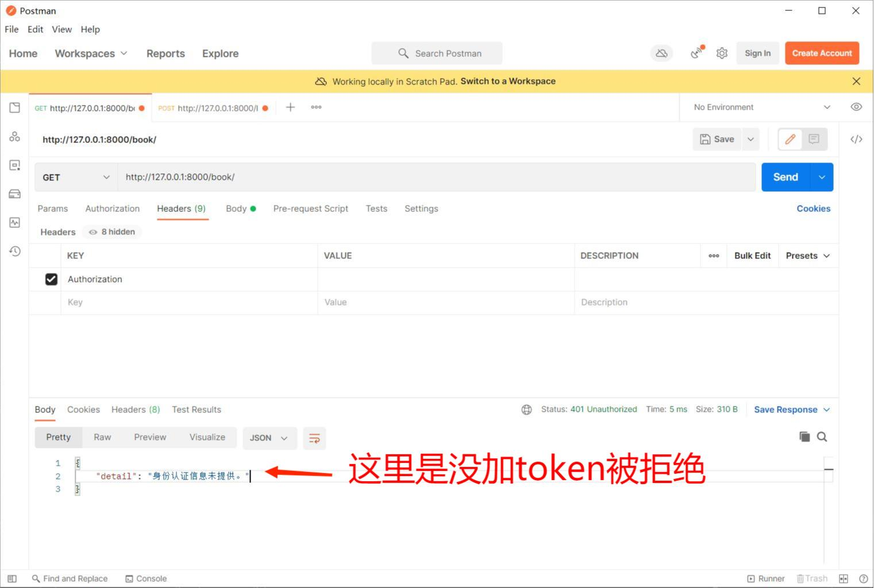The width and height of the screenshot is (874, 588).
Task: Change the JSON response format dropdown
Action: [x=269, y=438]
